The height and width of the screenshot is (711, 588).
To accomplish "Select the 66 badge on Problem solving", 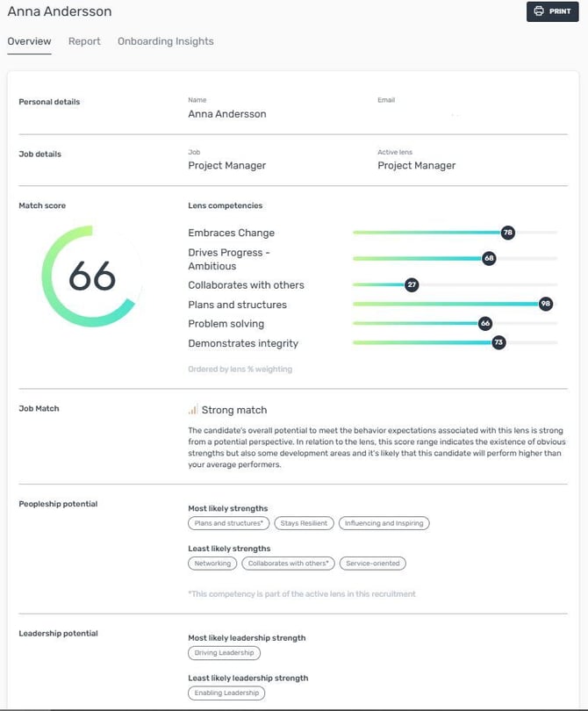I will pos(487,324).
